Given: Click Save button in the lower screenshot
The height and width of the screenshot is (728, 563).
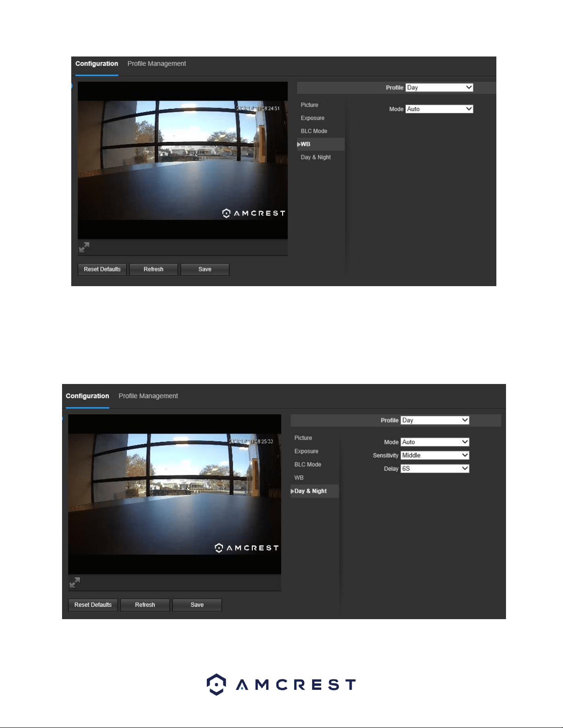Looking at the screenshot, I should (197, 605).
